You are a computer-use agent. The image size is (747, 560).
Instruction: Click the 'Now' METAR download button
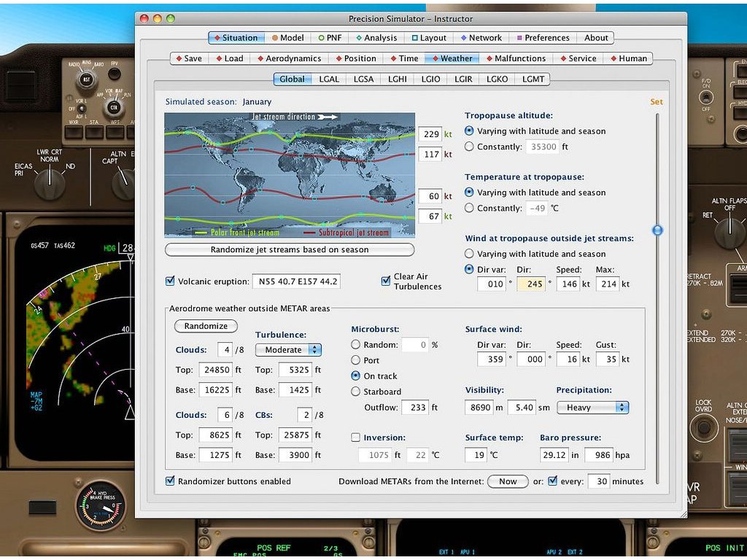(508, 481)
